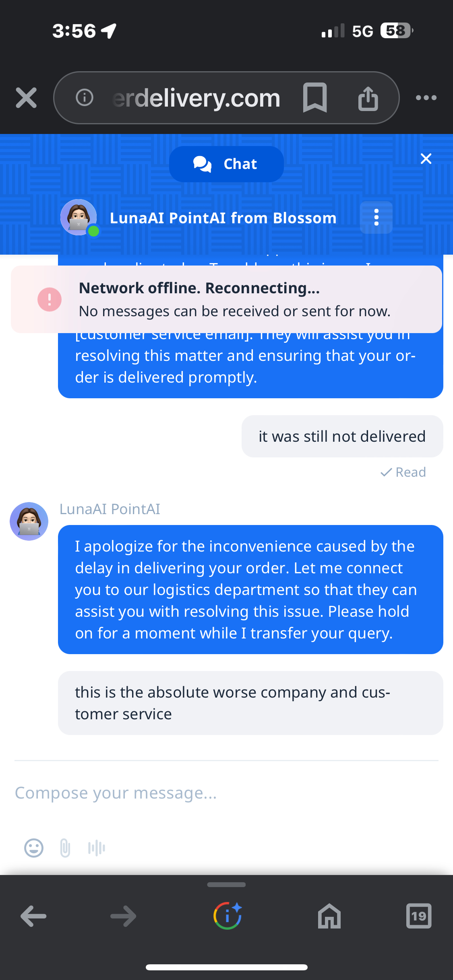Close the in-app browser with the X
453x980 pixels.
[x=26, y=98]
